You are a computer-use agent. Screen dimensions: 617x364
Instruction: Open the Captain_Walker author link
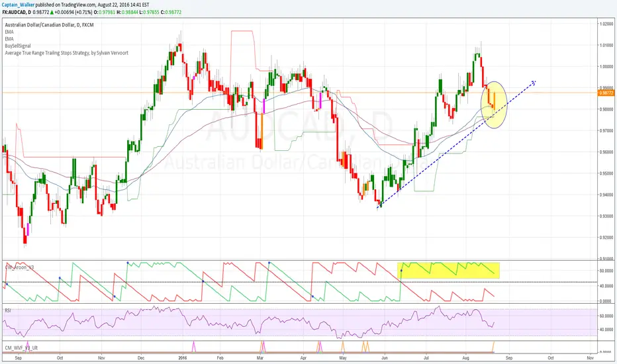tap(18, 5)
